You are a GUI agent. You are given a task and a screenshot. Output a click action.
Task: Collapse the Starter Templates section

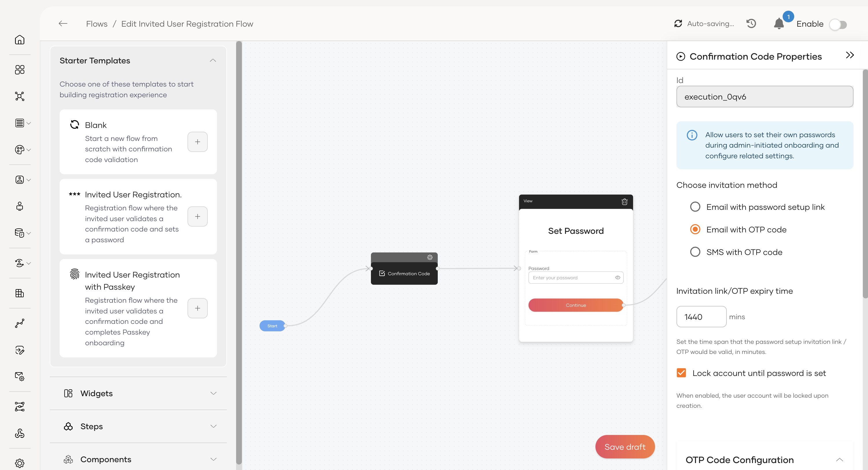coord(213,61)
